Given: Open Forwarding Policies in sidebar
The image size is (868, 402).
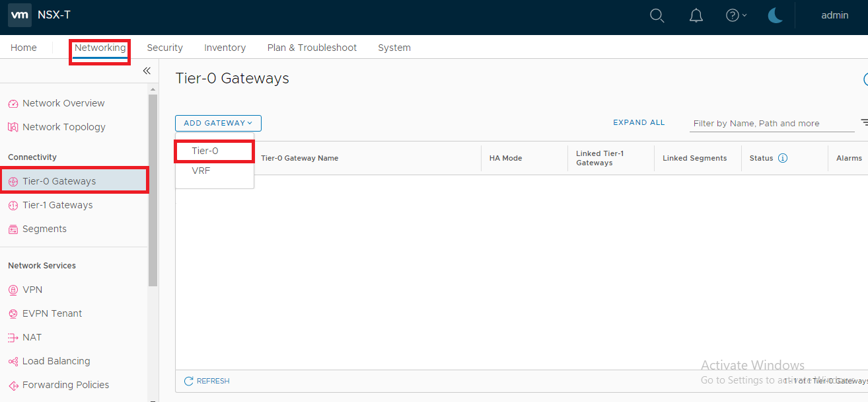Looking at the screenshot, I should pos(65,385).
